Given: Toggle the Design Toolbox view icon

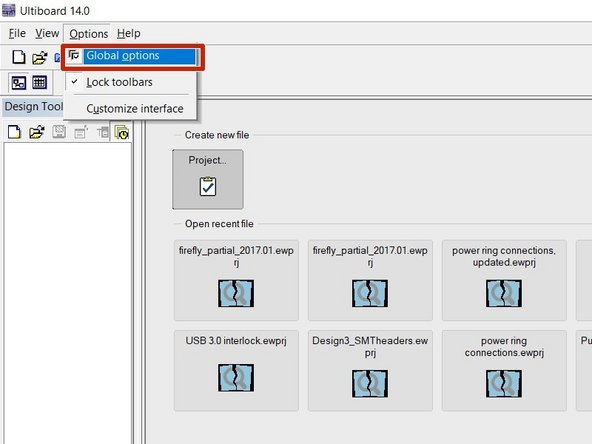Looking at the screenshot, I should (18, 82).
